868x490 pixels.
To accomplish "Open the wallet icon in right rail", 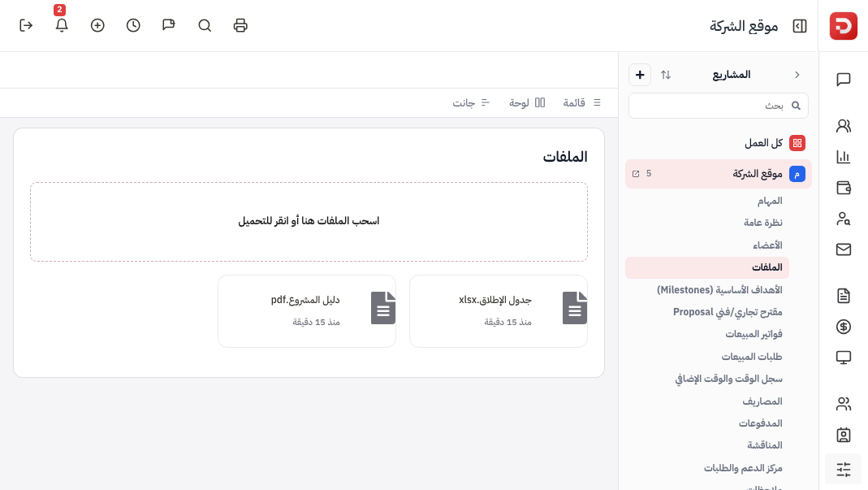I will (x=843, y=188).
